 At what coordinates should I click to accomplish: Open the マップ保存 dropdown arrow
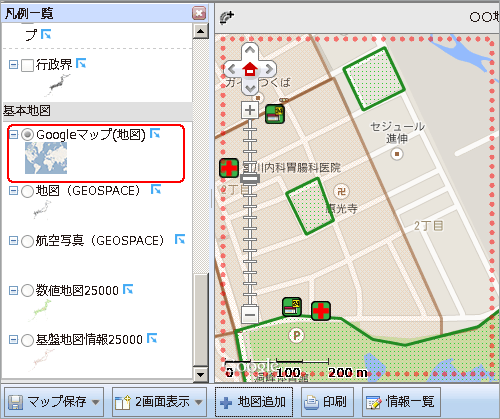point(96,402)
